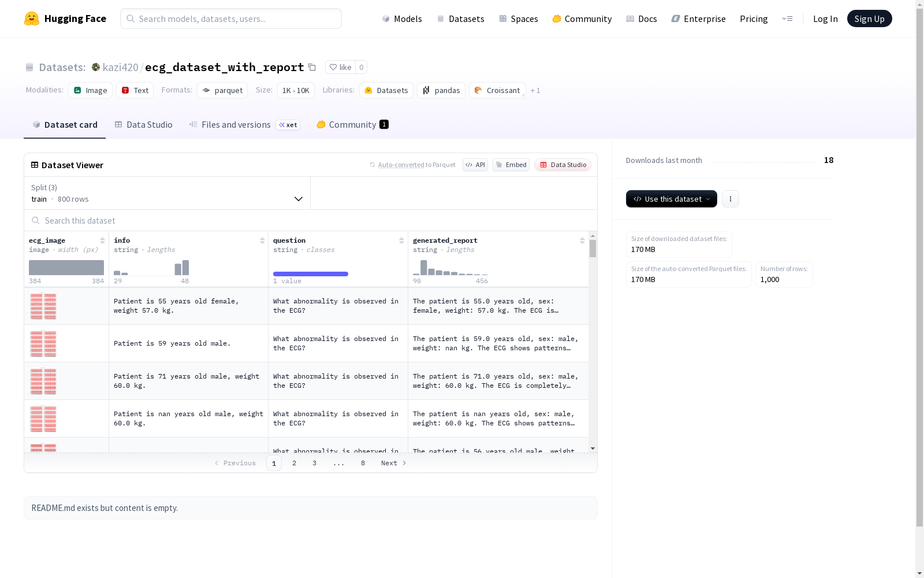Like the ecg_dataset_with_report dataset
924x578 pixels.
340,67
